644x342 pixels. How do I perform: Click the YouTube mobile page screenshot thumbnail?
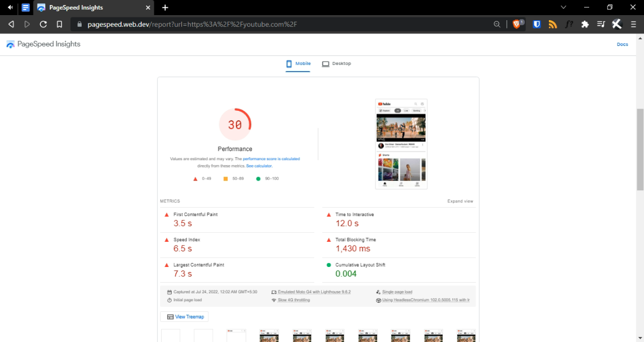[401, 144]
